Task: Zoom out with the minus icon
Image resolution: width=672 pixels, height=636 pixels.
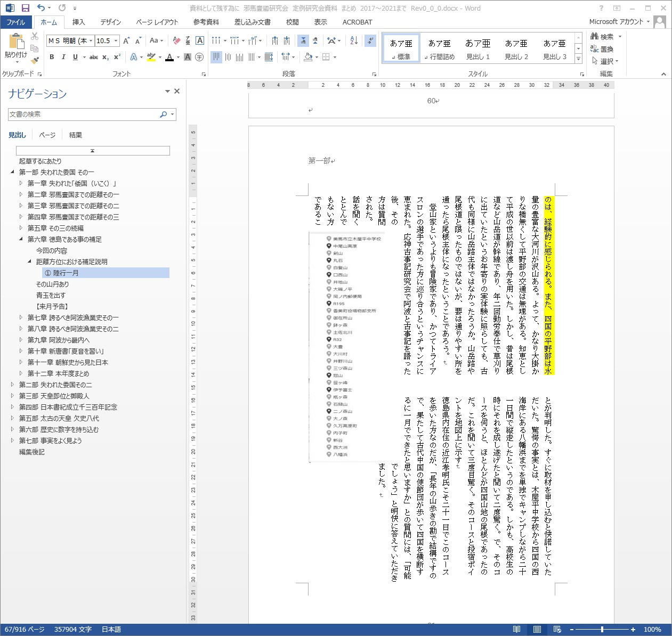Action: click(572, 630)
